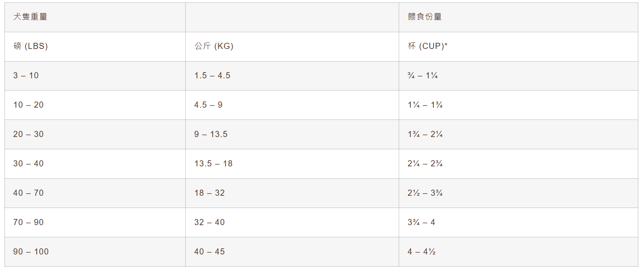Click the 3¾ – 4 cup cell

[x=421, y=222]
